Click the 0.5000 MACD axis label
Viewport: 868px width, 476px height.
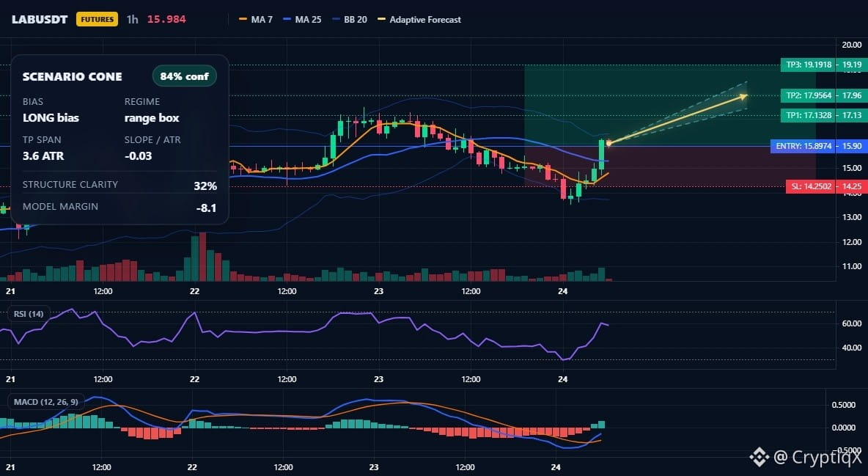(844, 405)
